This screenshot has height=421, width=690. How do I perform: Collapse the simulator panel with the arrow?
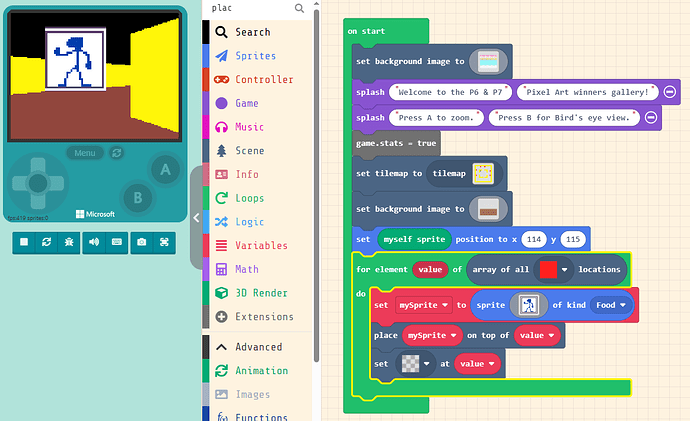click(x=196, y=217)
